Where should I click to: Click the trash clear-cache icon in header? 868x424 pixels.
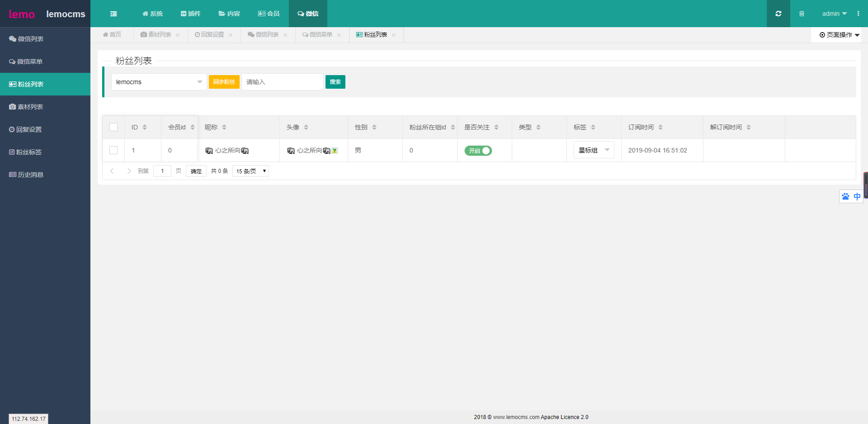coord(802,14)
